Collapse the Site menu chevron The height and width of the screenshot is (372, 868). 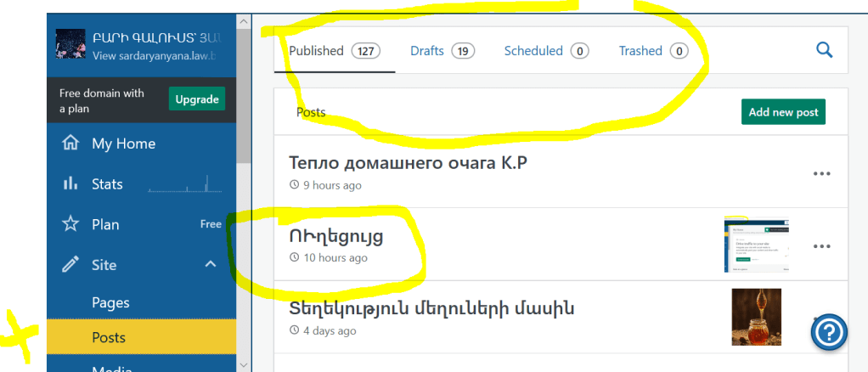coord(211,265)
